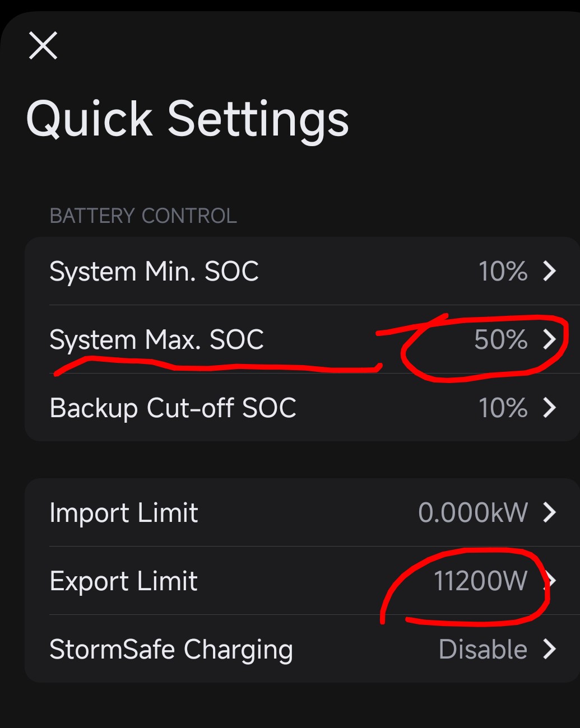580x728 pixels.
Task: Change StormSafe Charging Disable value
Action: [482, 650]
